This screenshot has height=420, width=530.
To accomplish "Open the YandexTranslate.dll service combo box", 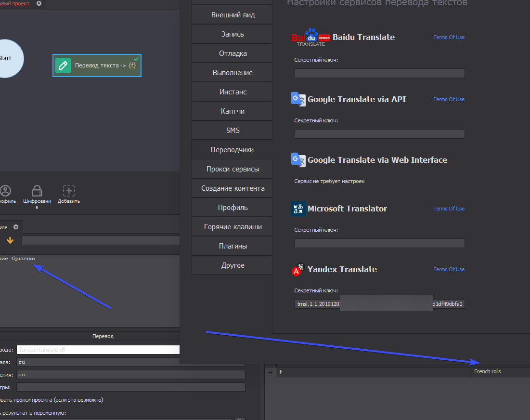I will [98, 350].
